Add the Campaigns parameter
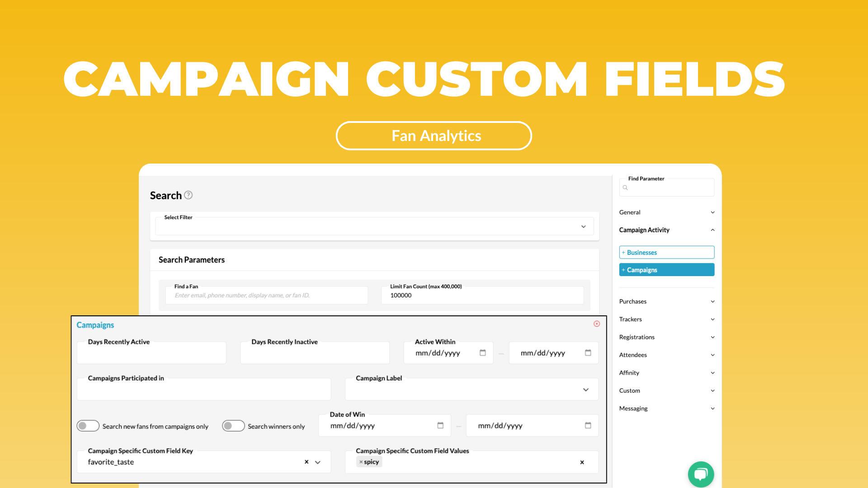Screen dimensions: 868x488 pyautogui.click(x=667, y=270)
